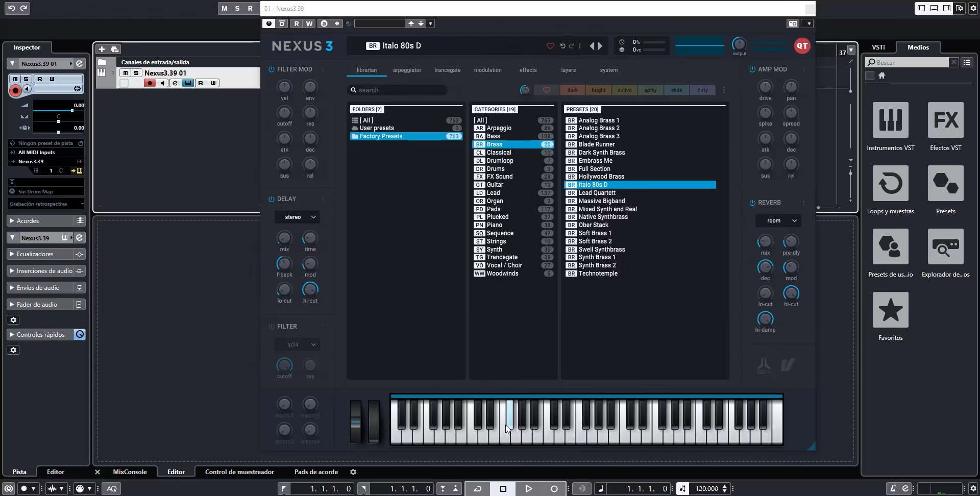Click lower zone settings gear icon
The height and width of the screenshot is (496, 980).
[353, 472]
